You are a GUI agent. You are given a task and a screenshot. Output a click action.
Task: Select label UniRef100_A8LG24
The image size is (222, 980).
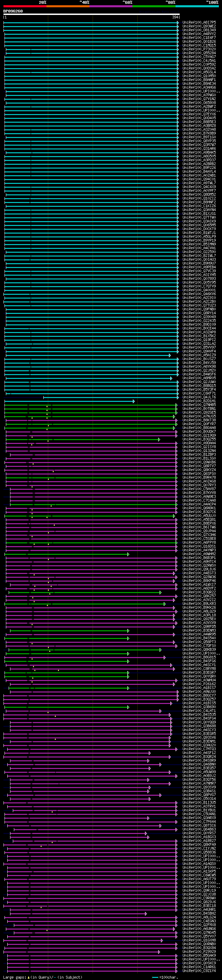[x=199, y=917]
